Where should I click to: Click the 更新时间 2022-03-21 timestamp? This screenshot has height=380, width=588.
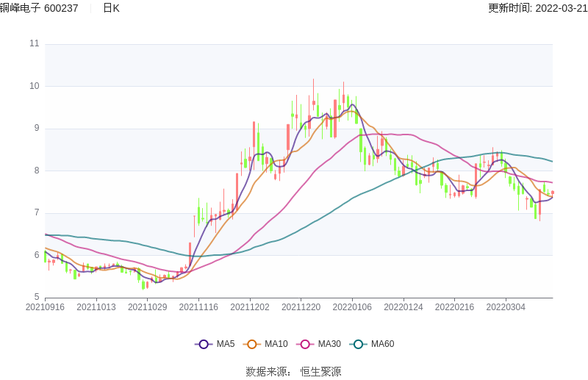537,8
